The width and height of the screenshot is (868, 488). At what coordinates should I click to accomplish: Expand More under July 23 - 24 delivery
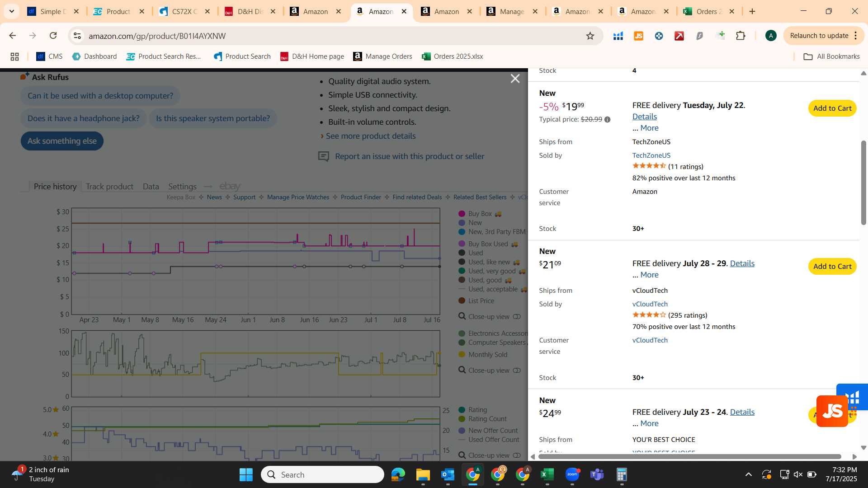point(649,423)
